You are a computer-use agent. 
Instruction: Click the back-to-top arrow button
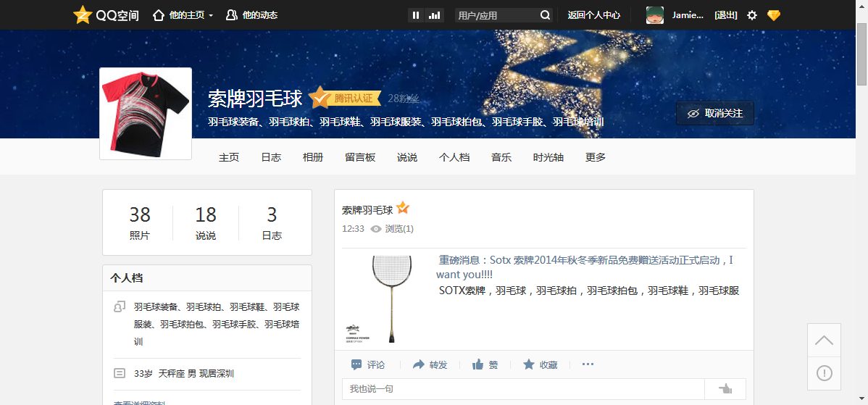(825, 341)
